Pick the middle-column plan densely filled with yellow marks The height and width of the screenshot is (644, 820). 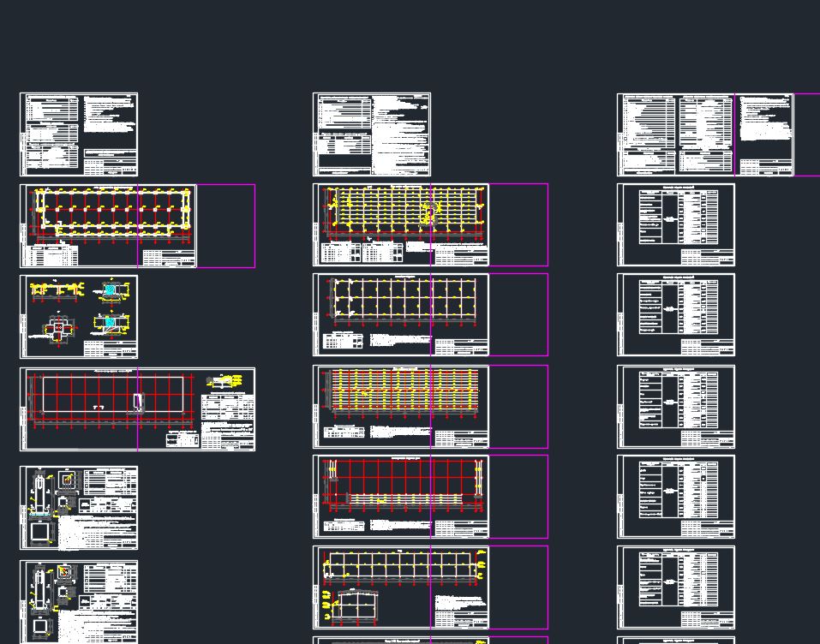pyautogui.click(x=401, y=224)
